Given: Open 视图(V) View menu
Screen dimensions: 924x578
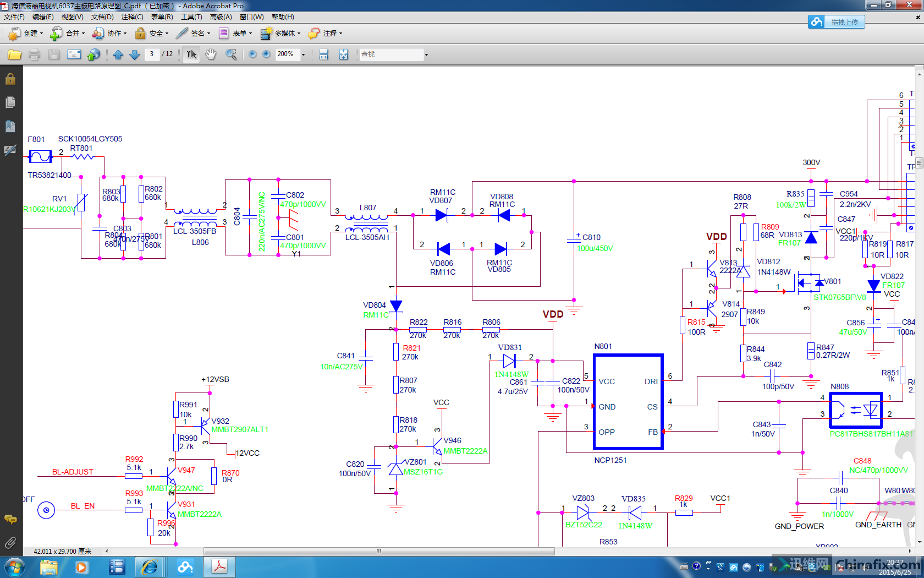Looking at the screenshot, I should click(73, 17).
